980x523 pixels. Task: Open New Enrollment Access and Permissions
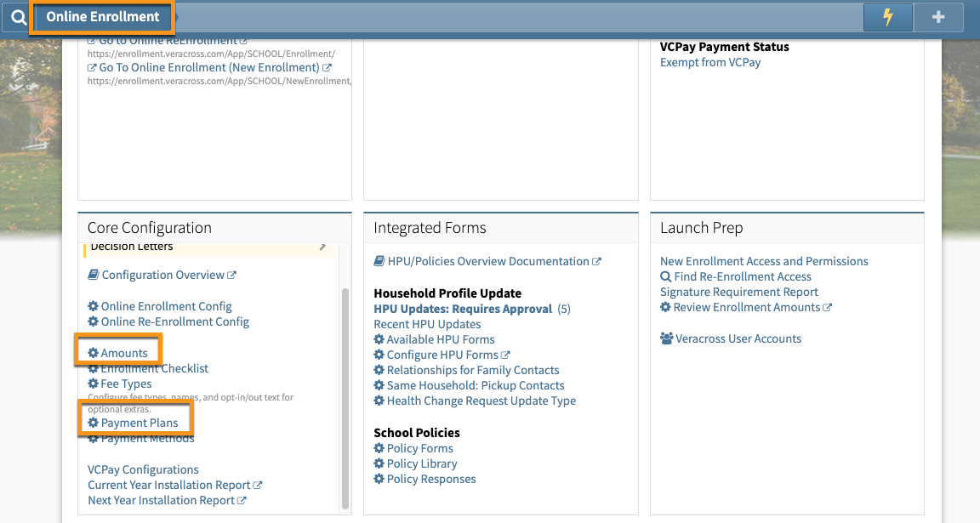click(x=764, y=261)
